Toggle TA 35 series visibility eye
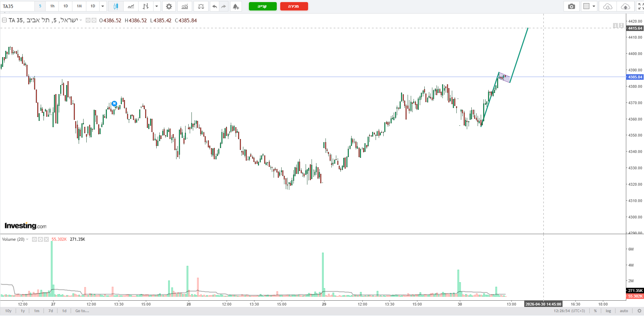This screenshot has height=316, width=644. click(88, 20)
